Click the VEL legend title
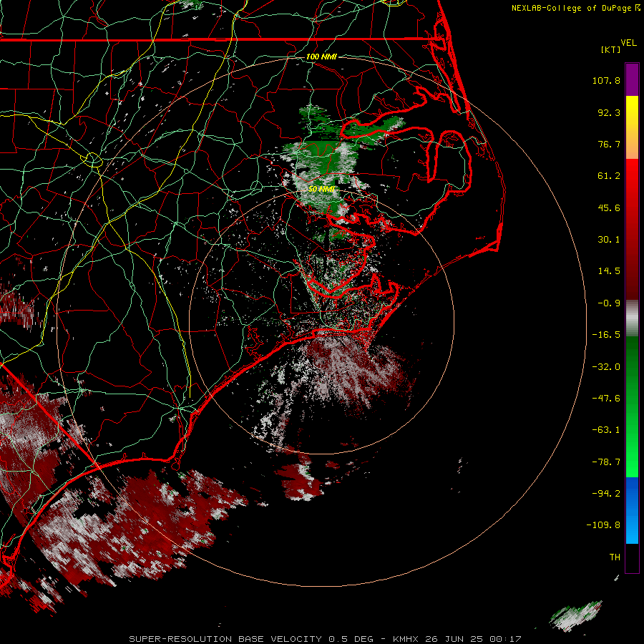This screenshot has height=644, width=644. pyautogui.click(x=628, y=43)
